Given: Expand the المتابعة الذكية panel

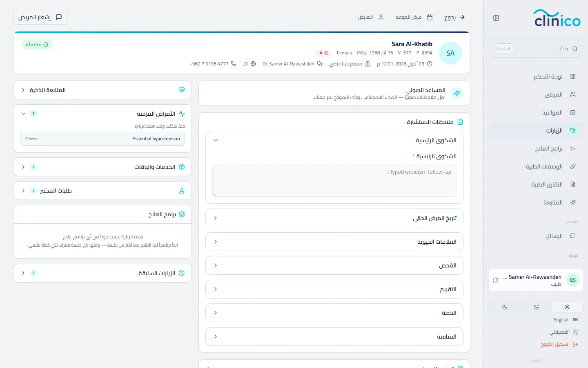Looking at the screenshot, I should 102,90.
